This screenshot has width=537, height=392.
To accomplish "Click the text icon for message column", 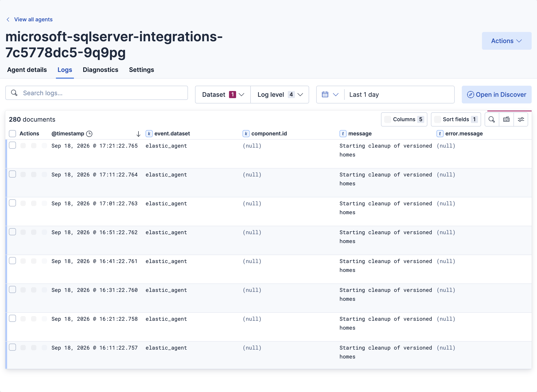I will [x=343, y=134].
